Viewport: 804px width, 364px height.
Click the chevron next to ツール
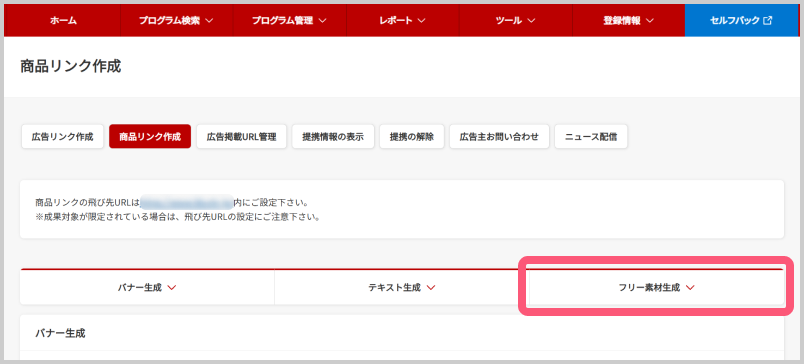coord(531,21)
